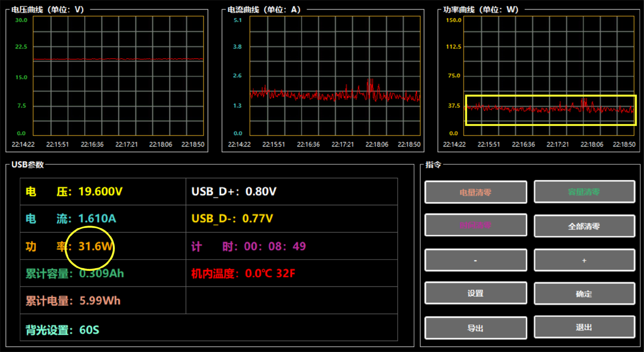Click 22:18:06 under the power chart
Image resolution: width=644 pixels, height=352 pixels.
[x=592, y=144]
